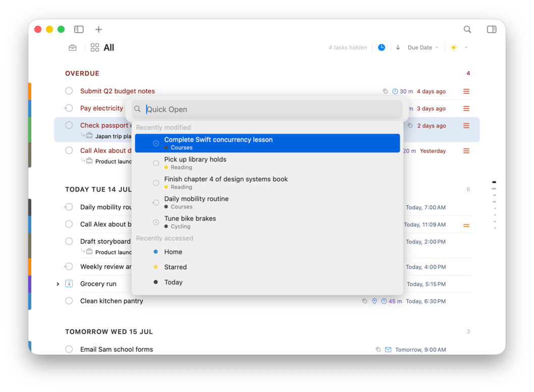This screenshot has height=392, width=534.
Task: Add a new task with plus icon
Action: pyautogui.click(x=98, y=30)
